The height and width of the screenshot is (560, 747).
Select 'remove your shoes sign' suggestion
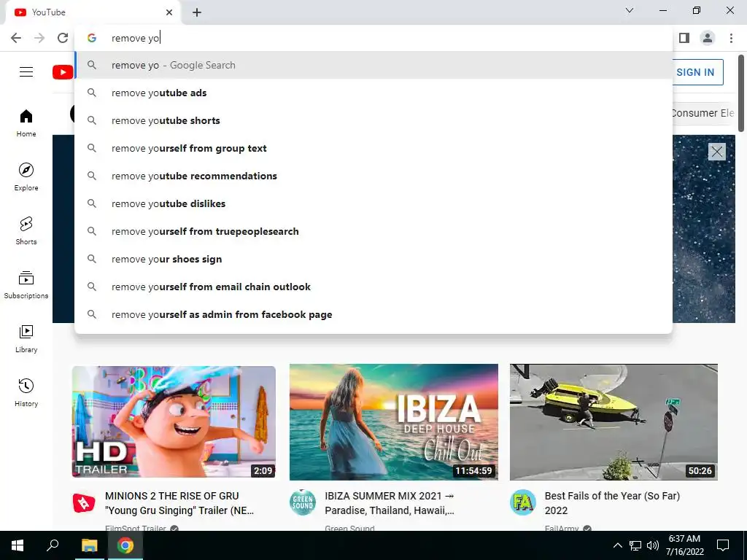(x=373, y=259)
